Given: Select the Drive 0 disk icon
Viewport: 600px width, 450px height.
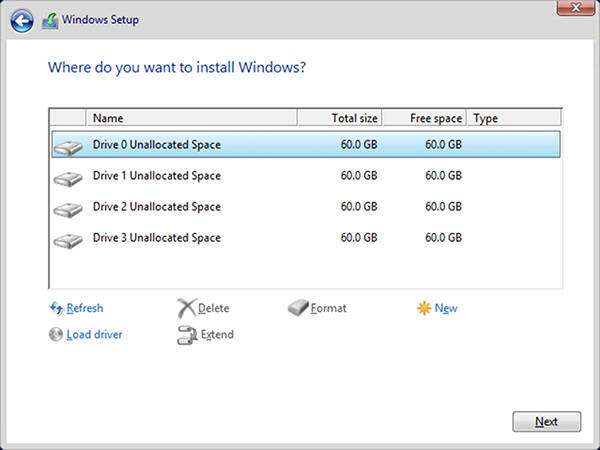Looking at the screenshot, I should pyautogui.click(x=68, y=147).
